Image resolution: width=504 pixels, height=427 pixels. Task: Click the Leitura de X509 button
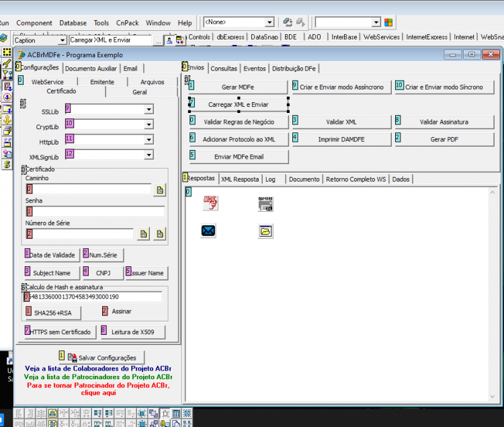click(x=133, y=332)
